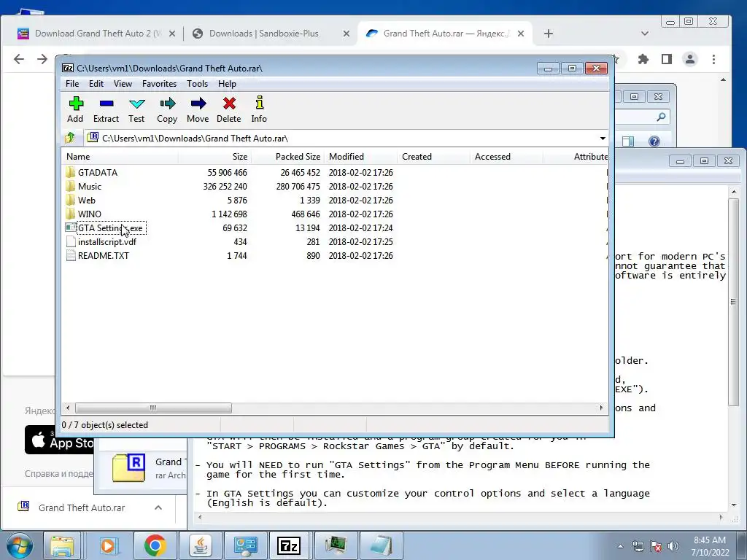Click the Move toolbar icon
The image size is (747, 560).
tap(198, 109)
